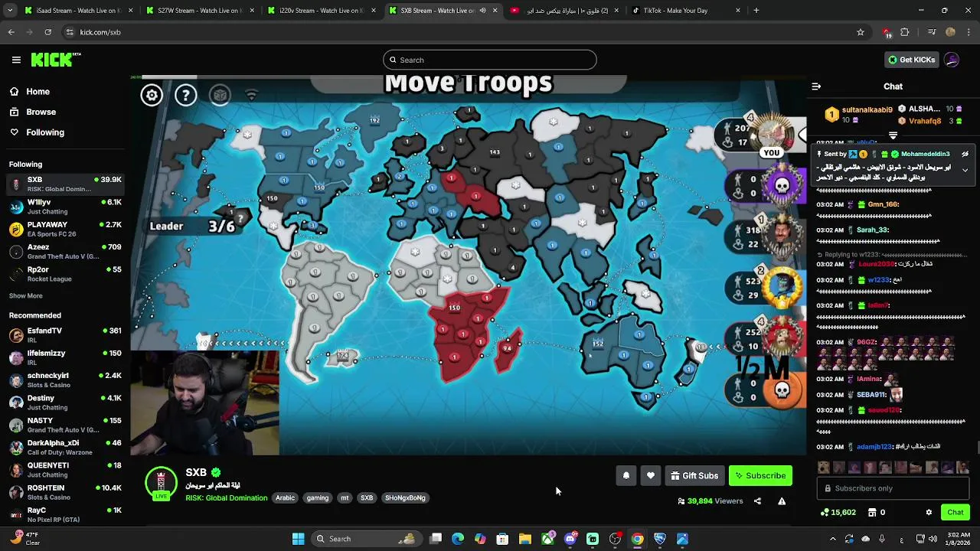Click the Get KICKs button

coord(911,60)
